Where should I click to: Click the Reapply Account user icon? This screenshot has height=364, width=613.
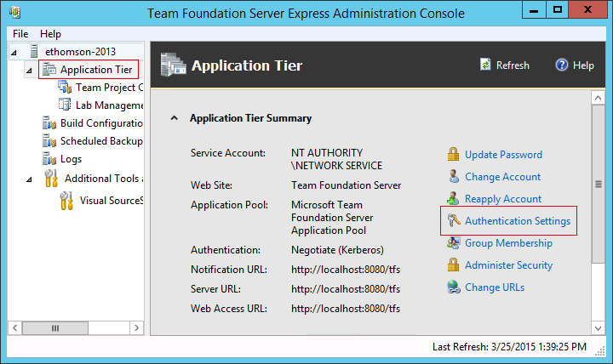(453, 198)
